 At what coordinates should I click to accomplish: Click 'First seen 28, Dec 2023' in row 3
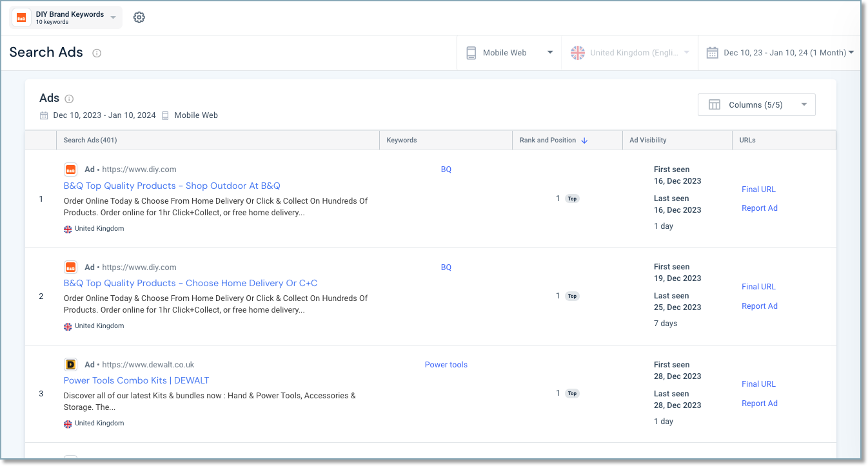pos(677,371)
